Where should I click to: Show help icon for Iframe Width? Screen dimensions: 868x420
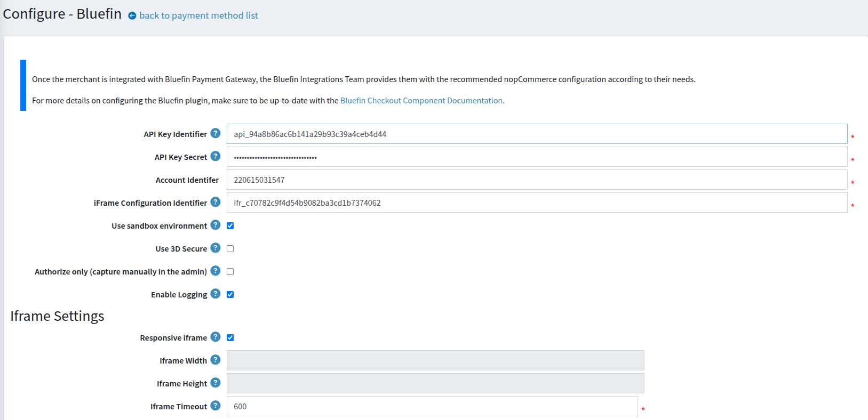pos(216,360)
